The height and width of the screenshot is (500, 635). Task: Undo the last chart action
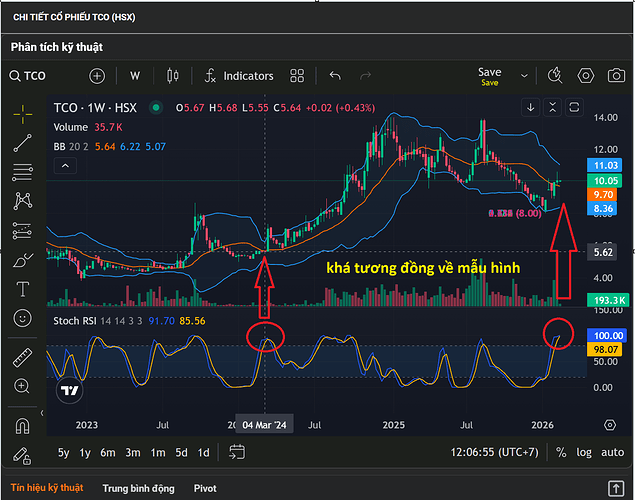point(335,76)
